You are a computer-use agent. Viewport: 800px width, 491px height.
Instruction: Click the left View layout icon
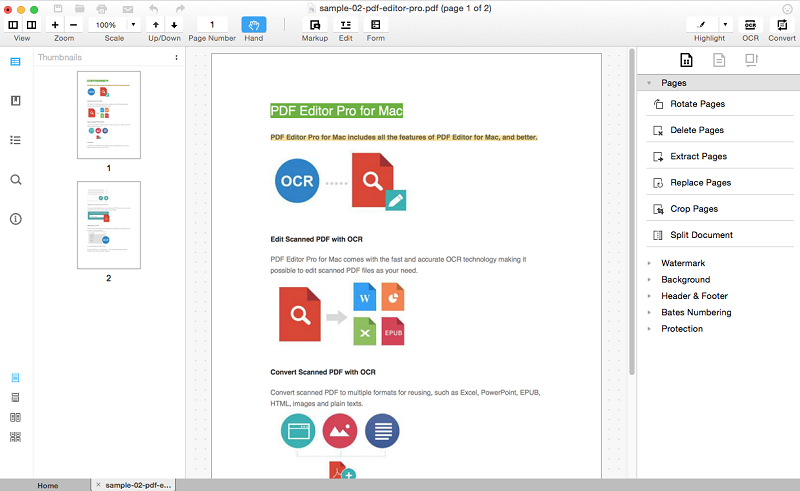click(x=13, y=24)
